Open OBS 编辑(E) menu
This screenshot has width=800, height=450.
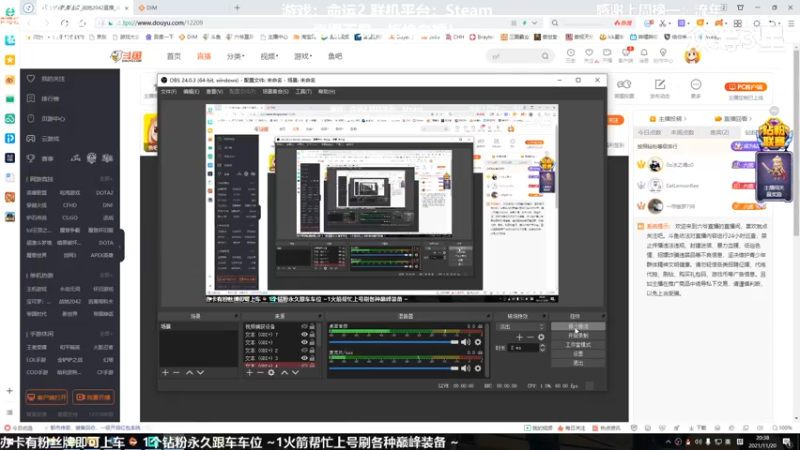pyautogui.click(x=191, y=92)
